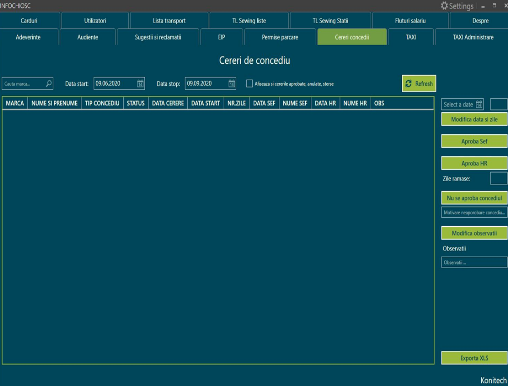Select the Cereri concedii tab
Viewport: 508px width, 386px height.
352,37
